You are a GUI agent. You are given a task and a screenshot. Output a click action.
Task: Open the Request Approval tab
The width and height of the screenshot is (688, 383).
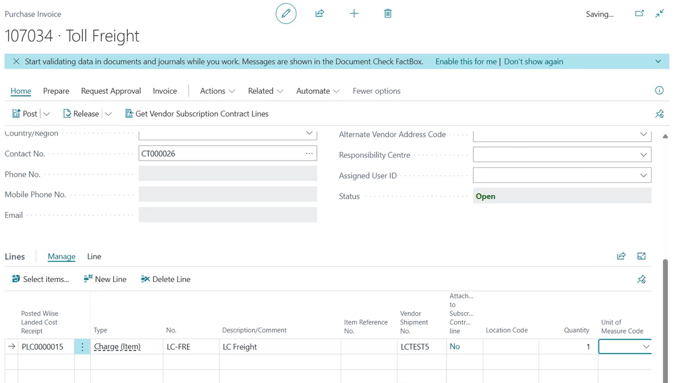pyautogui.click(x=111, y=91)
